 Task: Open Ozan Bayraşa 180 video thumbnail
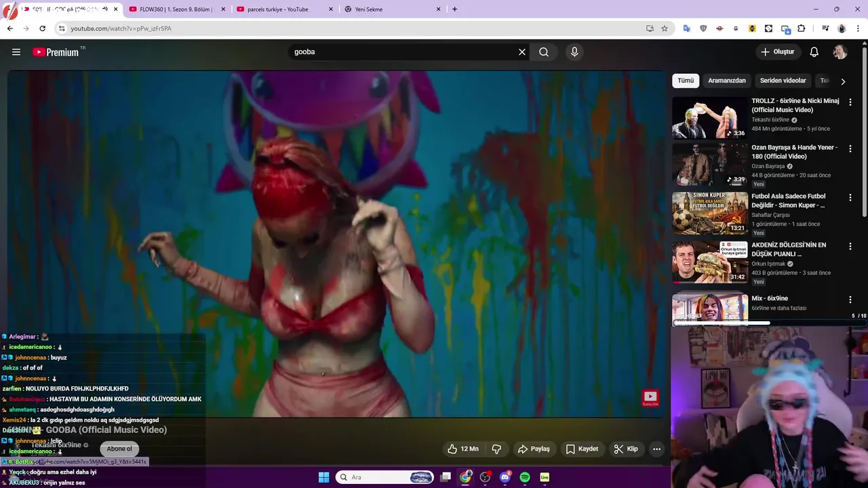tap(709, 164)
